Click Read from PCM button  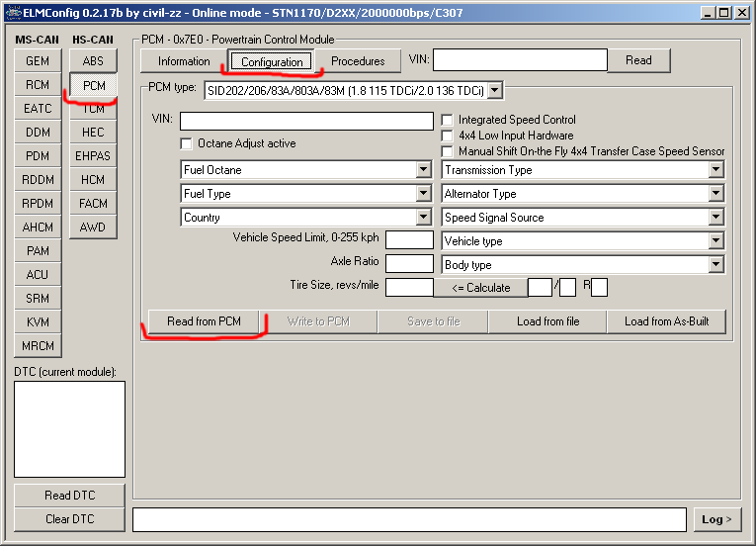204,321
